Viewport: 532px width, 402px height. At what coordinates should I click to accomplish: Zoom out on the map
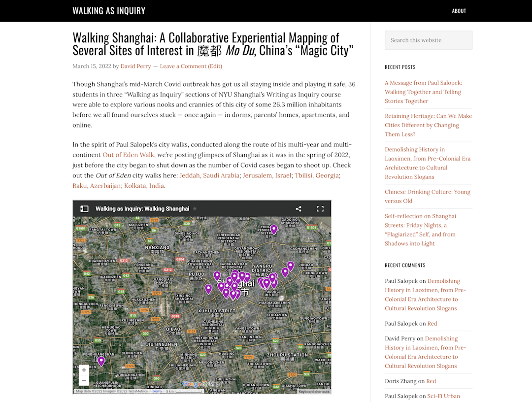(x=84, y=380)
